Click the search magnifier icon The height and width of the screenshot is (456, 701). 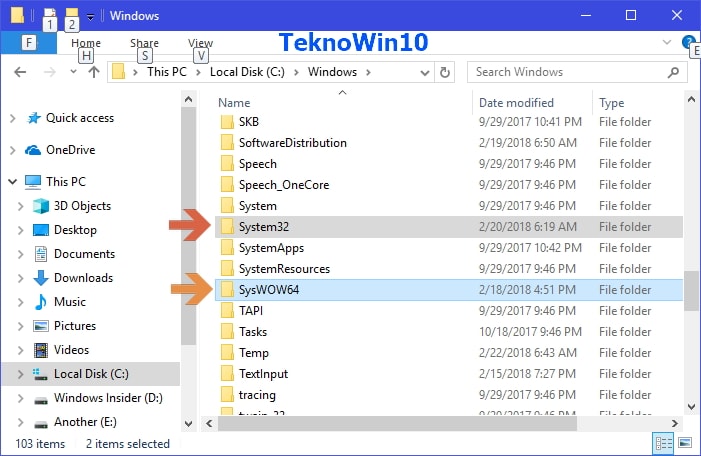(x=673, y=72)
